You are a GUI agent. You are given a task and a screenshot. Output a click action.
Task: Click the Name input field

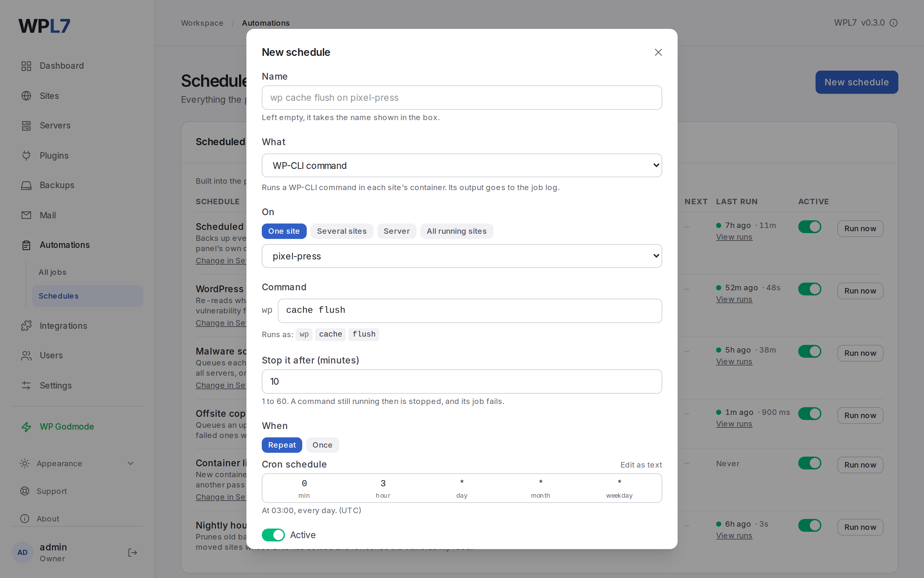(x=462, y=98)
